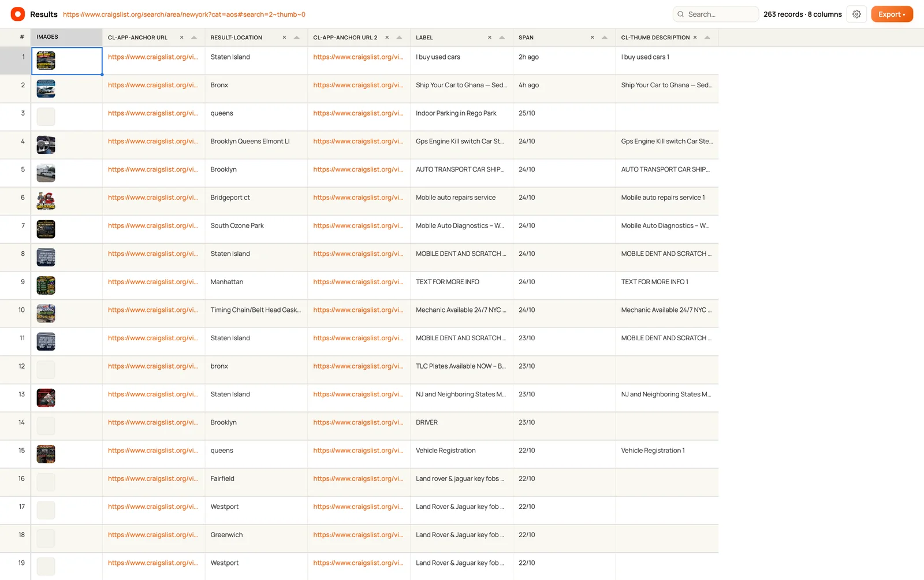Select the 'Manhattan' location cell
This screenshot has height=580, width=924.
coord(256,285)
